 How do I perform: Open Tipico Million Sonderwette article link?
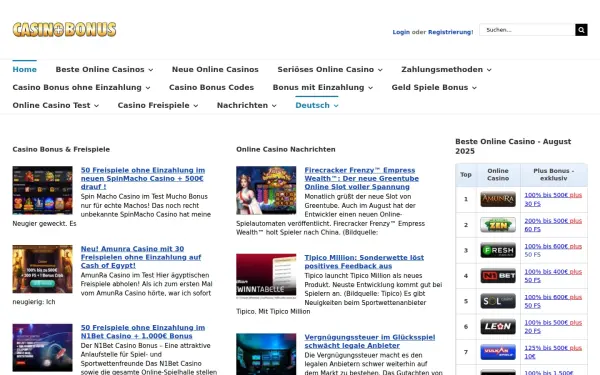click(364, 262)
